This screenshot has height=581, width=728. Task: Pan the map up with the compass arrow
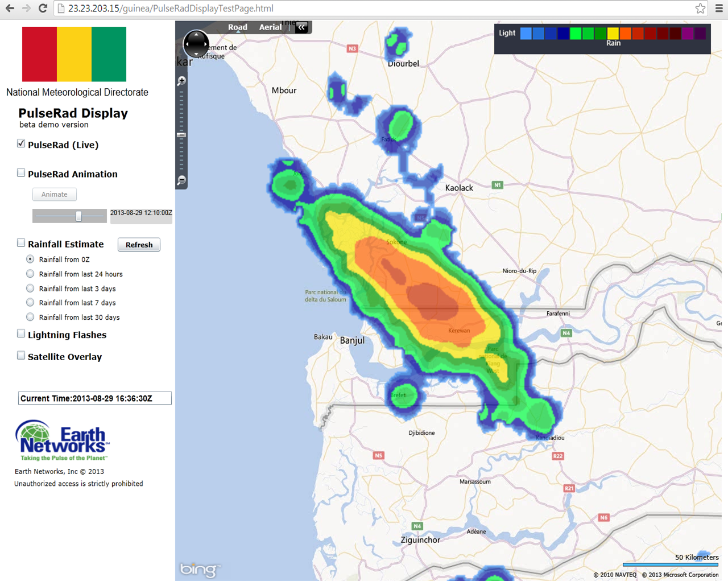click(x=196, y=34)
